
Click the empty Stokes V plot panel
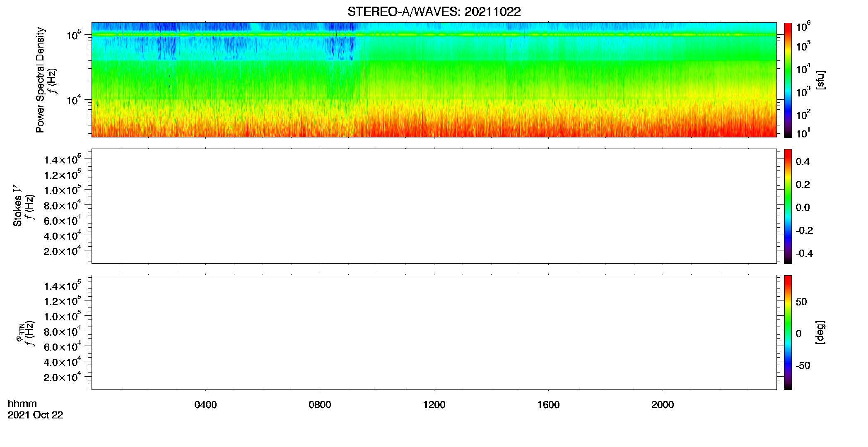434,206
